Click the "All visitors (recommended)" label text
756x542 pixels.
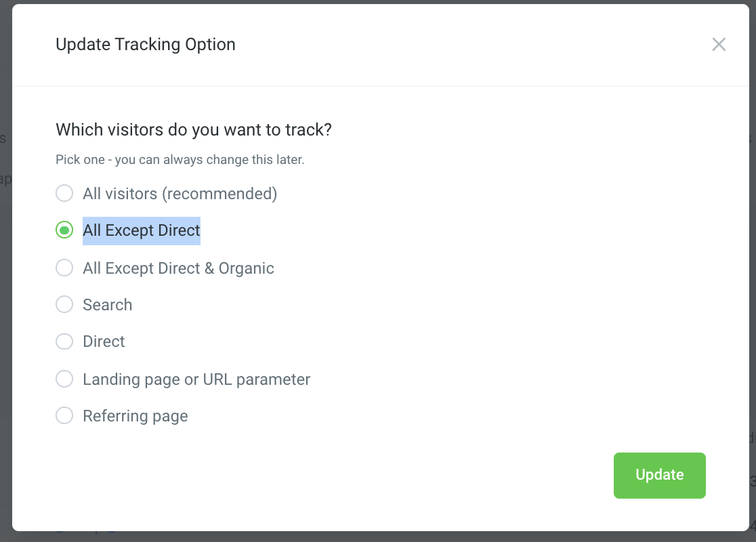[180, 194]
